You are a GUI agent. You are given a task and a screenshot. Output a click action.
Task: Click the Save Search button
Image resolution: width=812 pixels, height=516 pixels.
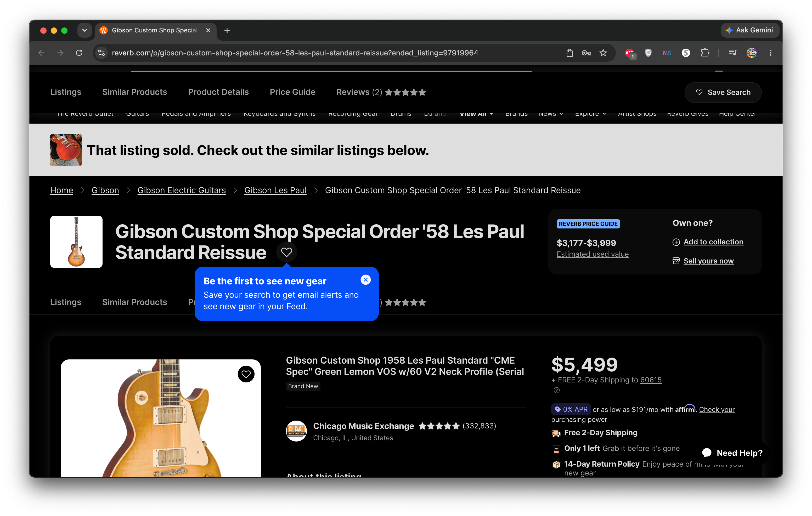coord(723,92)
